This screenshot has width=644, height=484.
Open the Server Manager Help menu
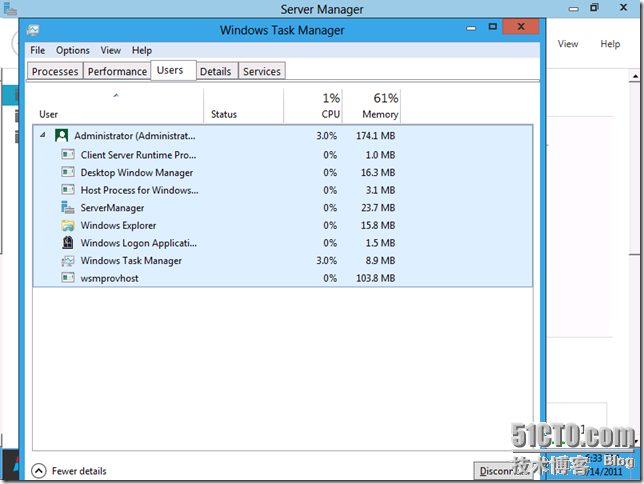pyautogui.click(x=610, y=44)
